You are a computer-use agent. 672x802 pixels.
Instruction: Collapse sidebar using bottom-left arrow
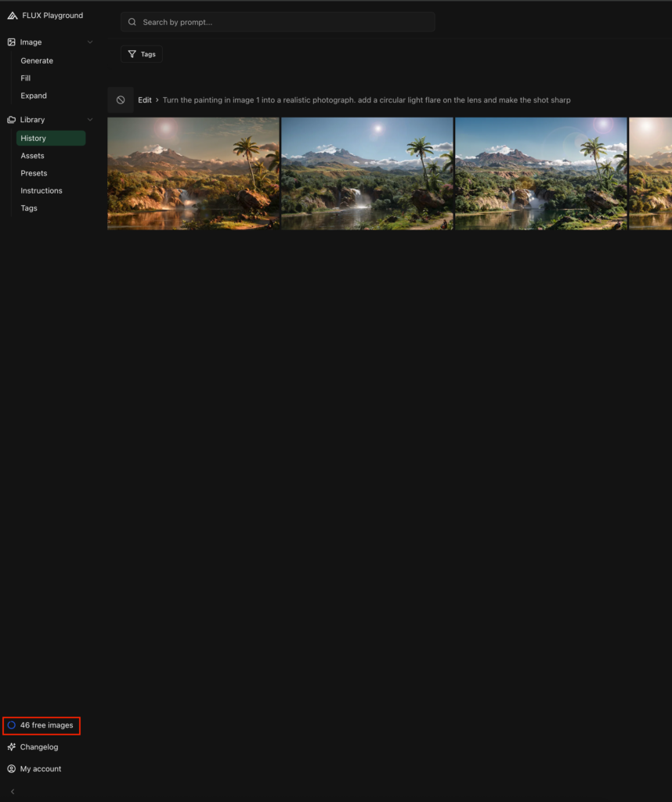point(12,792)
